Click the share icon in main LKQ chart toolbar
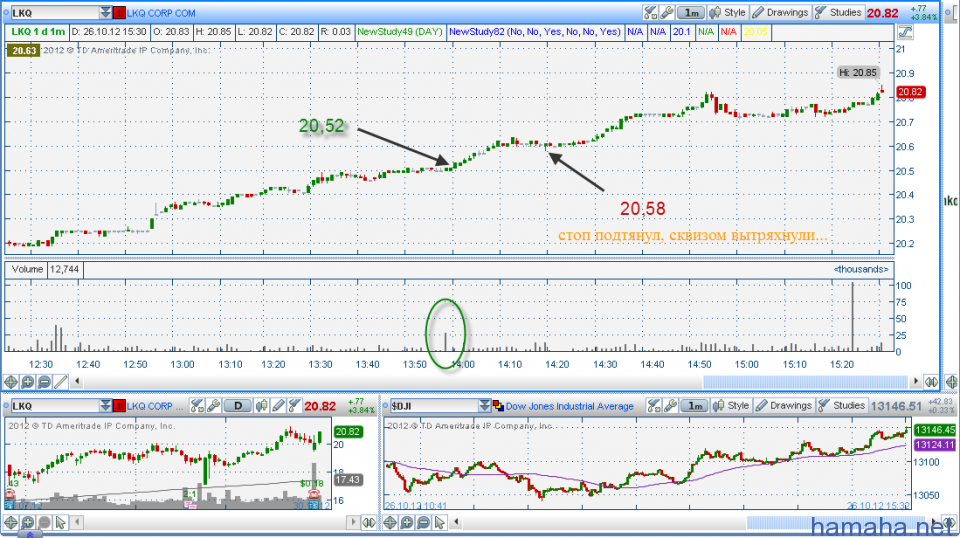 pos(650,12)
